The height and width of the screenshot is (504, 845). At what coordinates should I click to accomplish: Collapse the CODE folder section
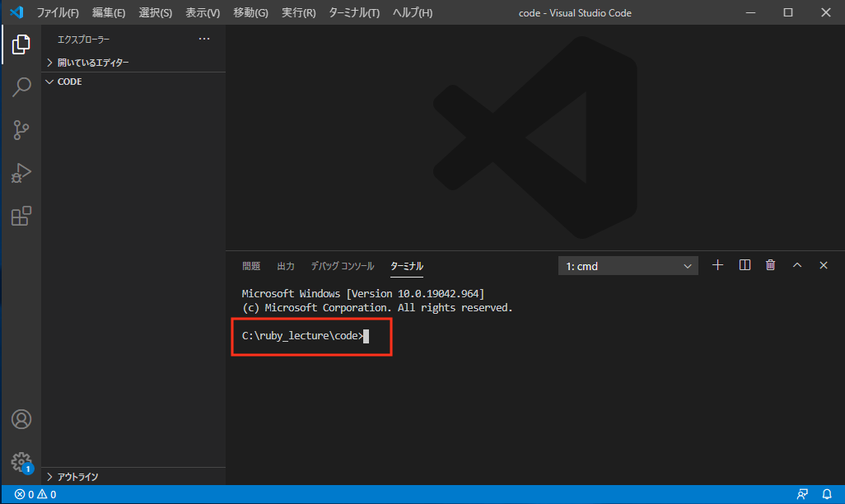133,82
